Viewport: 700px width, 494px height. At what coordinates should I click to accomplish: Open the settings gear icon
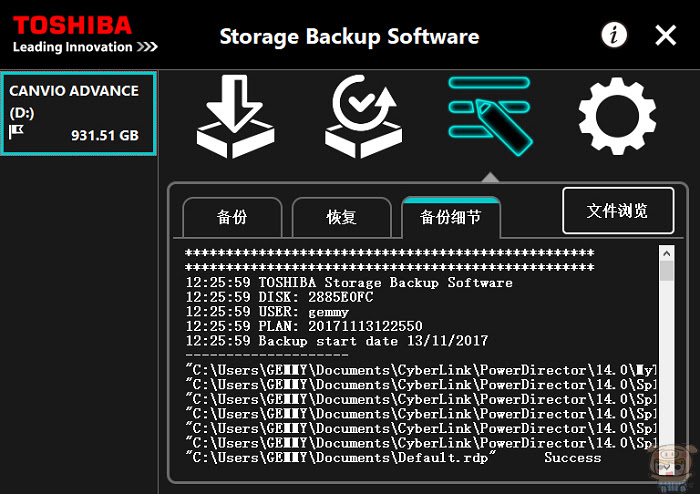click(617, 116)
